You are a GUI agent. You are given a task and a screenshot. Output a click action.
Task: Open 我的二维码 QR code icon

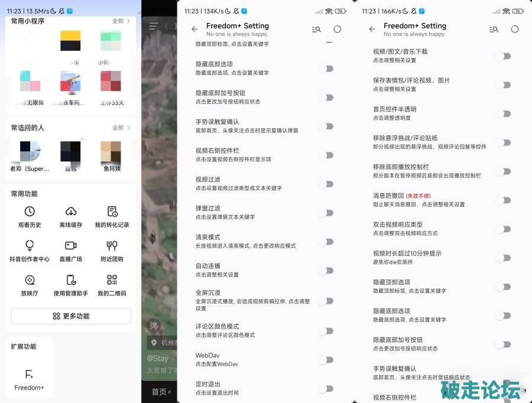(112, 280)
